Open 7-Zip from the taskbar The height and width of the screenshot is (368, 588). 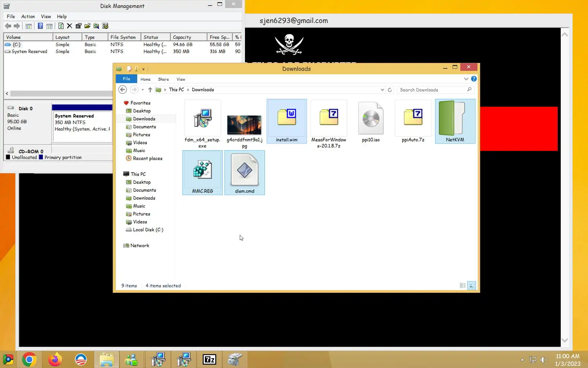tap(209, 359)
